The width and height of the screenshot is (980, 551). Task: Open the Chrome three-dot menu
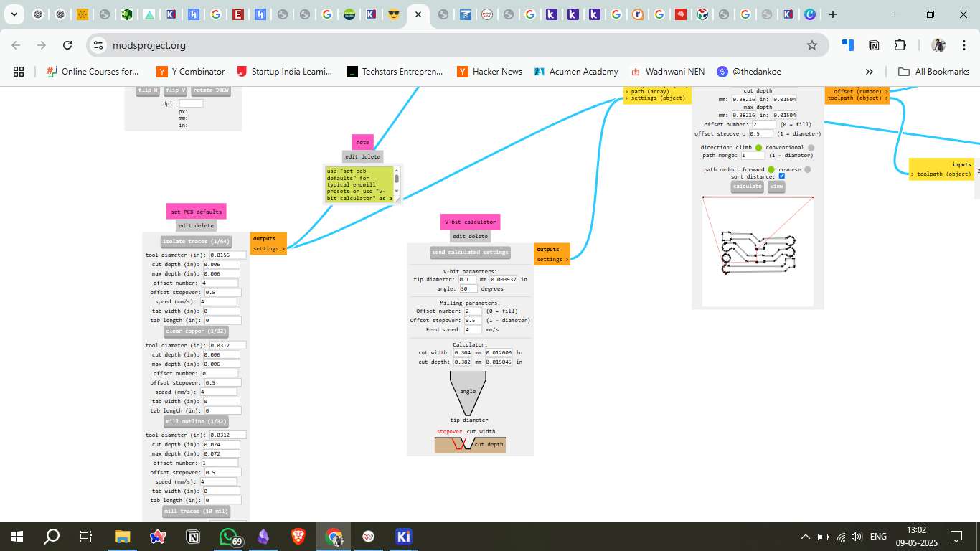pos(964,45)
